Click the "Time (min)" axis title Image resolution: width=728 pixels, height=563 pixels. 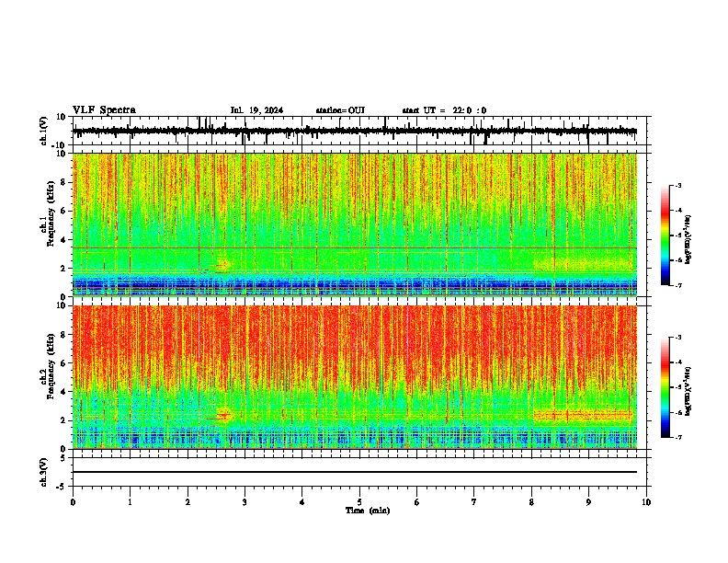point(368,511)
